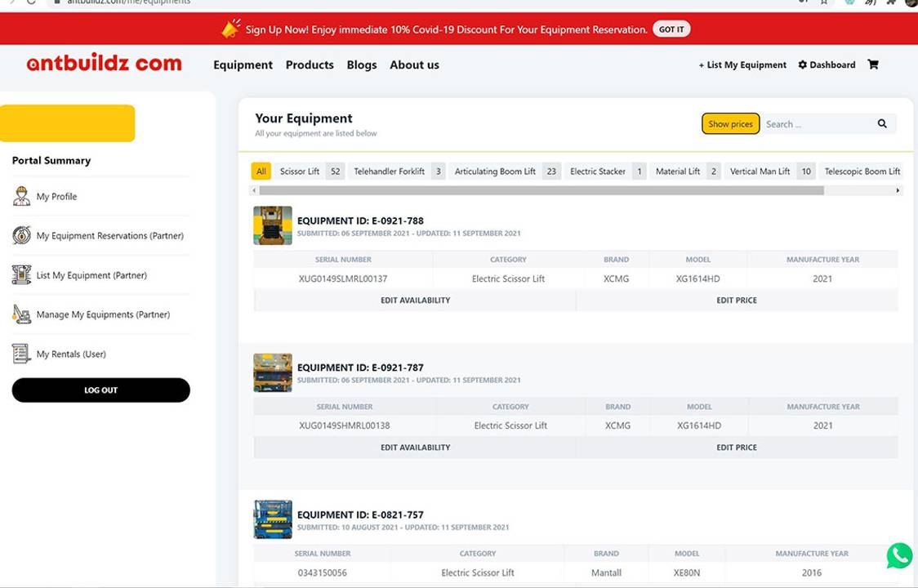
Task: Open the shopping cart icon
Action: 873,65
